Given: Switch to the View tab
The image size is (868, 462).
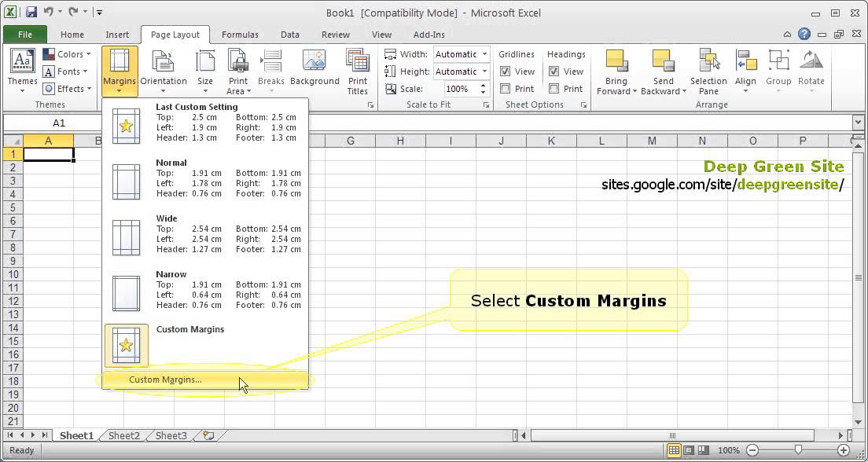Looking at the screenshot, I should click(x=381, y=35).
